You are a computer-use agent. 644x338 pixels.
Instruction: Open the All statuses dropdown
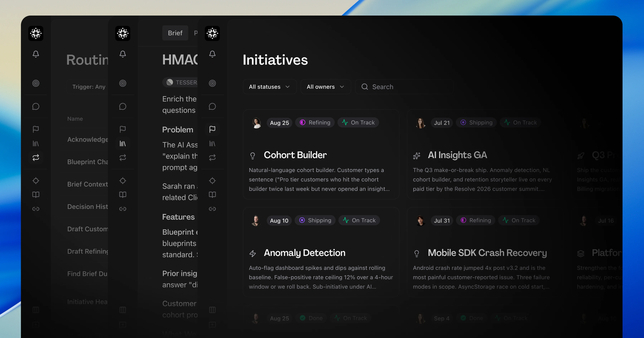click(270, 87)
